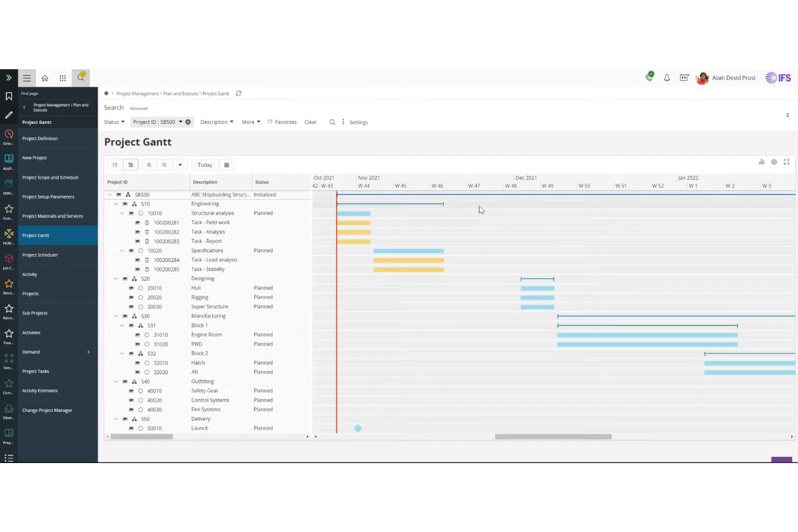Switch to list view in Gantt toolbar
The width and height of the screenshot is (798, 532).
115,164
